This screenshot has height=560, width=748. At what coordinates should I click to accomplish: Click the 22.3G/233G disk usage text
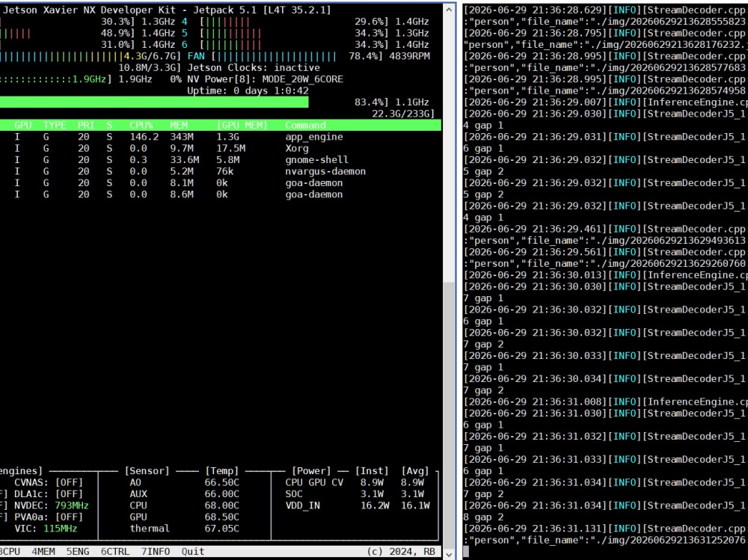pyautogui.click(x=403, y=114)
